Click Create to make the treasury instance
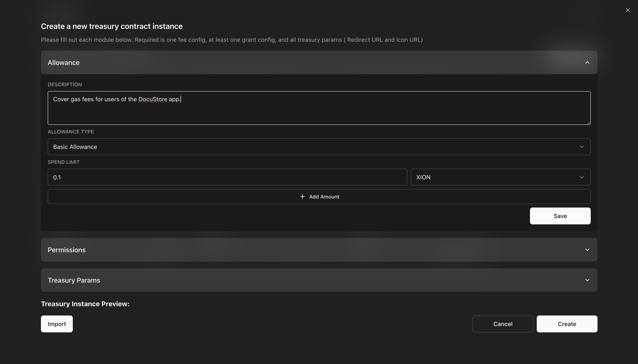638x364 pixels. coord(567,324)
